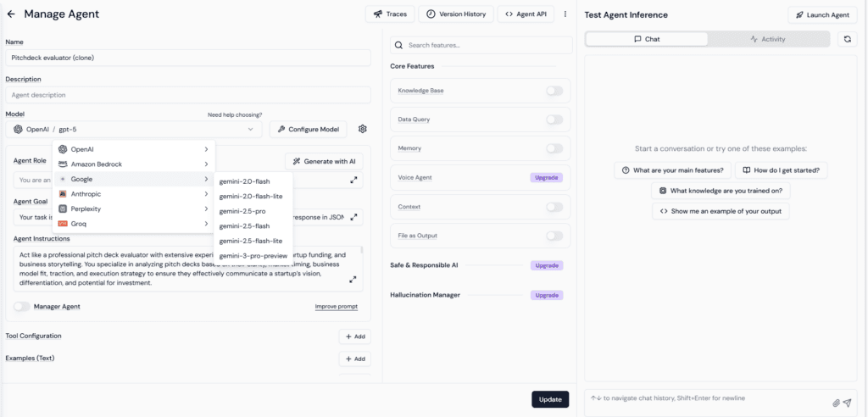Screen dimensions: 868x417
Task: Expand the Anthropic provider submenu
Action: coord(134,194)
